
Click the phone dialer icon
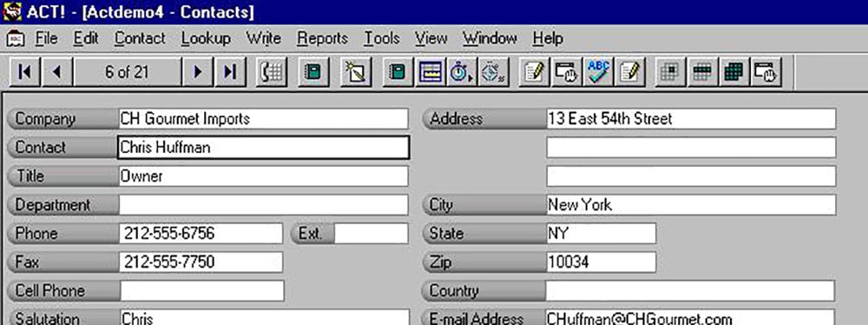[271, 72]
